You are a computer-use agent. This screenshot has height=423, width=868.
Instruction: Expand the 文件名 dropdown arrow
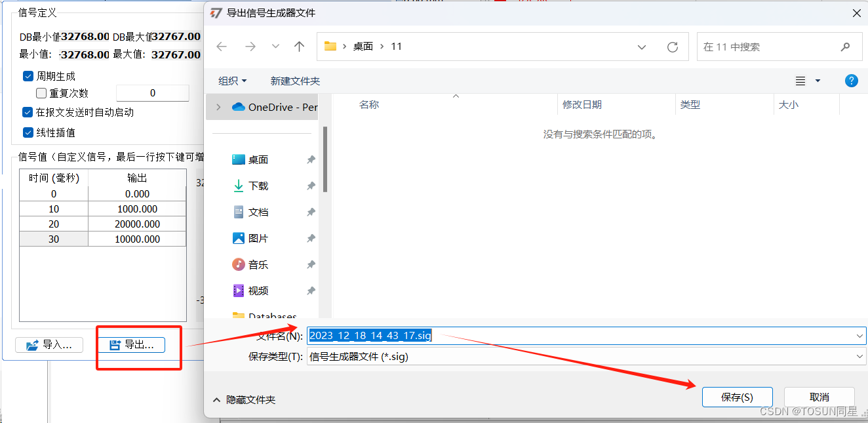[860, 335]
